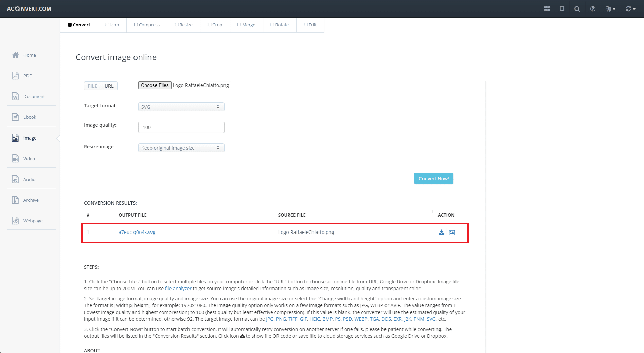Click the J2K format link
The width and height of the screenshot is (644, 353).
407,319
